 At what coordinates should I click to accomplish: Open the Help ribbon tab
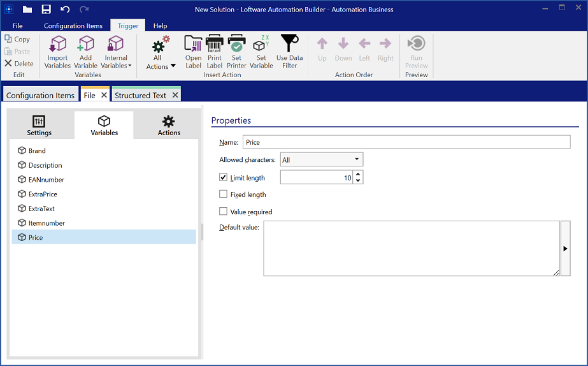[160, 26]
